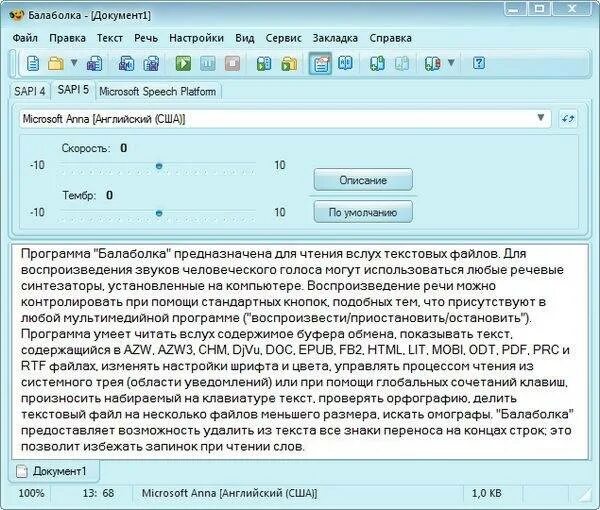Image resolution: width=600 pixels, height=510 pixels.
Task: Click the Balabolka application icon in title bar
Action: 16,15
